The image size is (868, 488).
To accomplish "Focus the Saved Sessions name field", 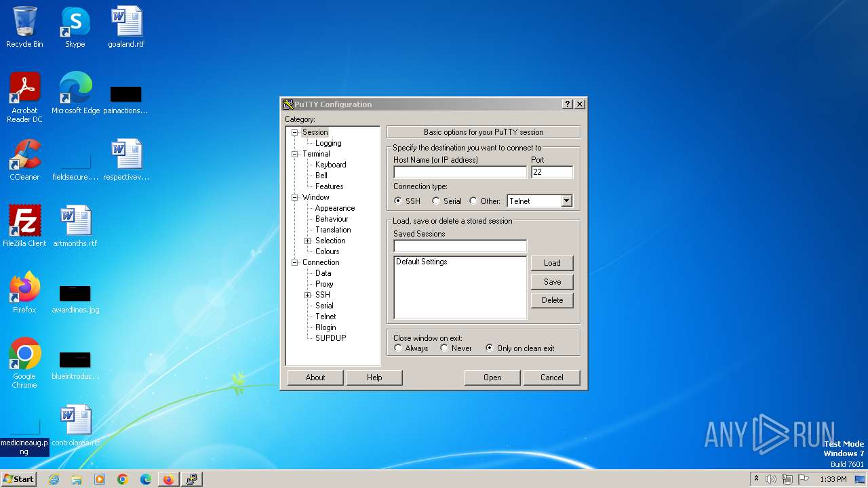I will pyautogui.click(x=460, y=246).
